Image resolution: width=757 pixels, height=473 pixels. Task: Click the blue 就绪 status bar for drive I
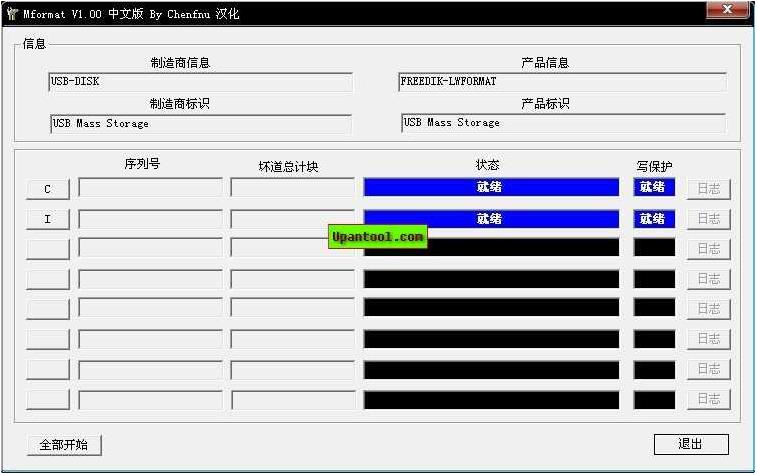click(x=491, y=219)
